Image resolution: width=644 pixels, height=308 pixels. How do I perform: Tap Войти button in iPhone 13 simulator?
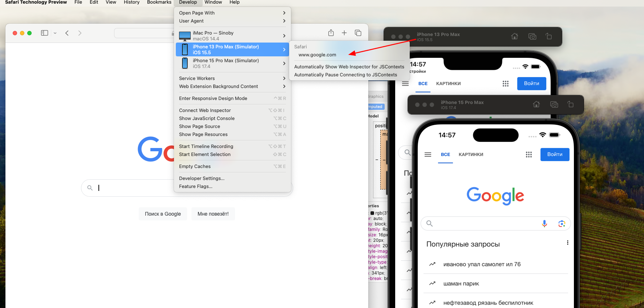pos(531,84)
